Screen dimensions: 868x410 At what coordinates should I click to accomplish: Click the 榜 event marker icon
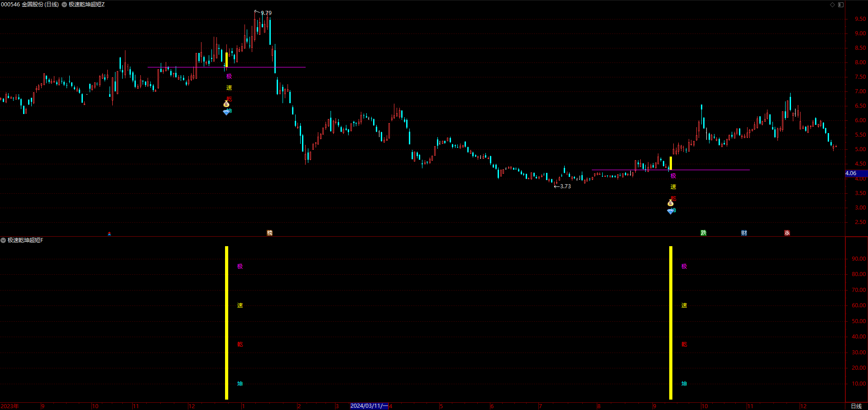[270, 233]
